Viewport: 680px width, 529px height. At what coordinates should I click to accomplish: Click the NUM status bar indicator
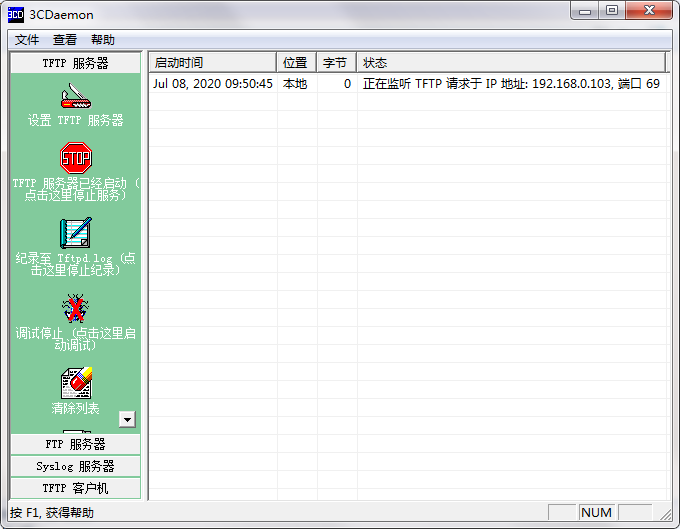pyautogui.click(x=596, y=513)
